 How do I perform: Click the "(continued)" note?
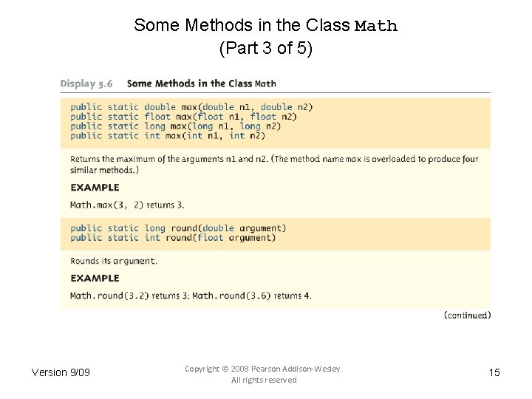(x=467, y=316)
